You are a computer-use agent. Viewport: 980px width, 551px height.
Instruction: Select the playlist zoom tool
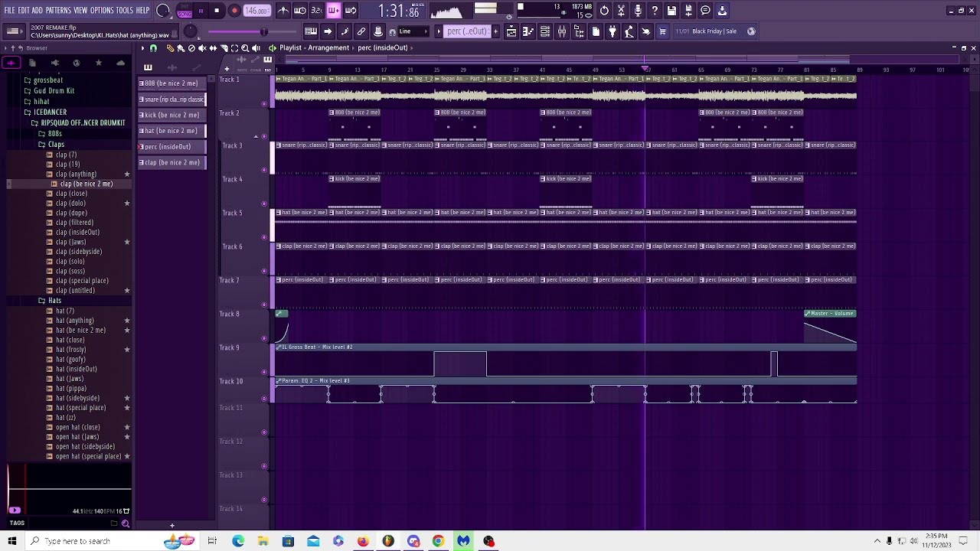[245, 48]
